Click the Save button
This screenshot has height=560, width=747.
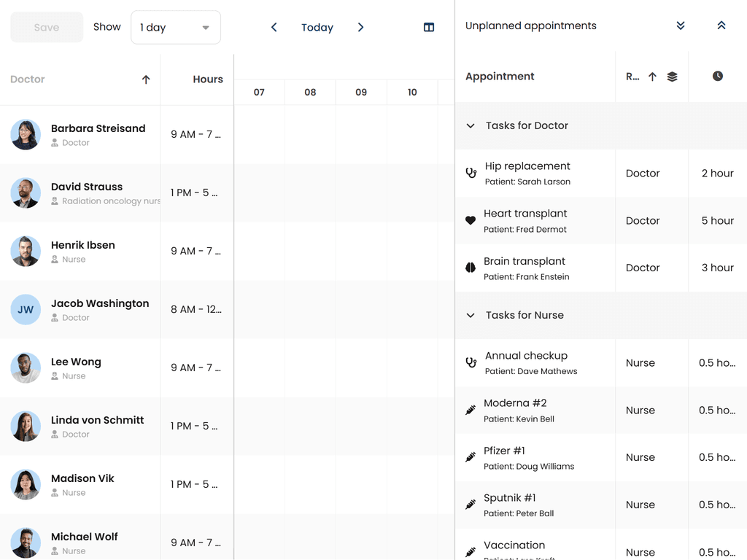(47, 28)
